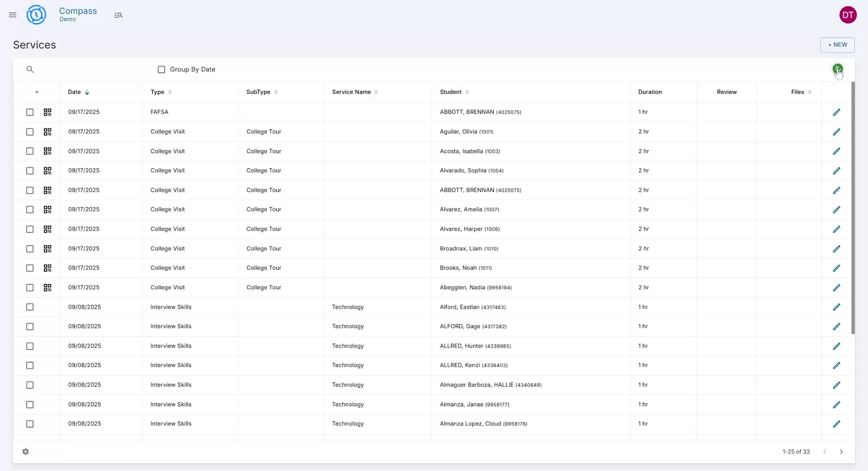Open quick search next to Compass title
The height and width of the screenshot is (471, 868).
118,15
